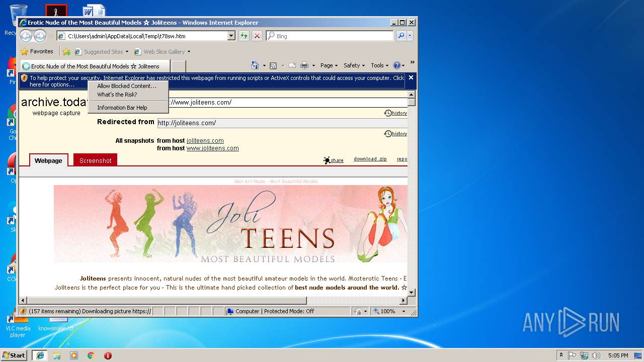Refresh the page using the green arrows icon
Screen dimensions: 644x362
coord(244,36)
